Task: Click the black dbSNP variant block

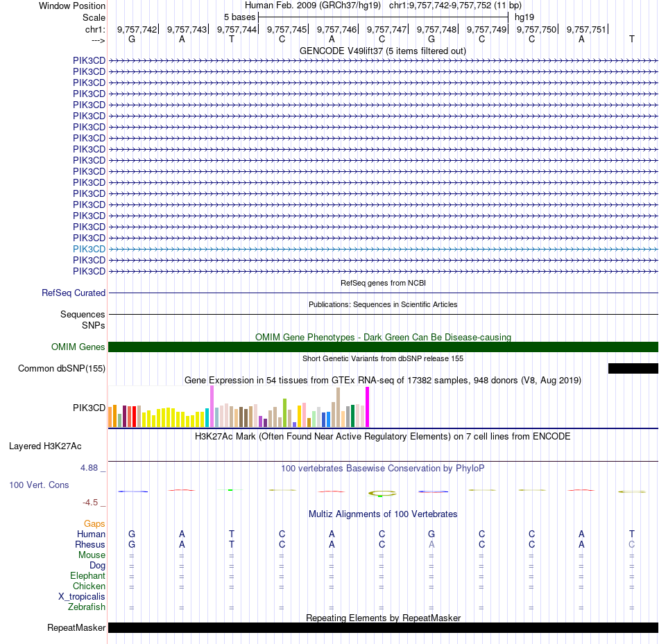Action: (633, 368)
